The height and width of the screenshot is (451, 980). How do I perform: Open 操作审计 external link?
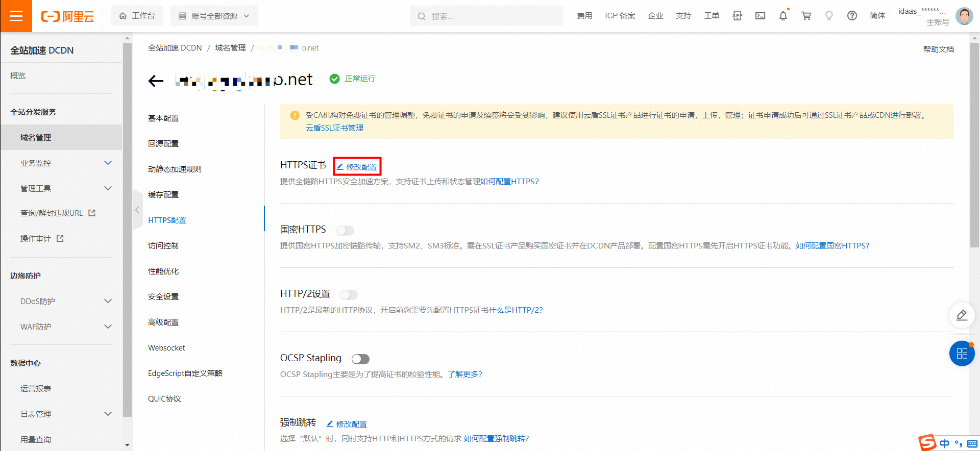click(x=60, y=238)
